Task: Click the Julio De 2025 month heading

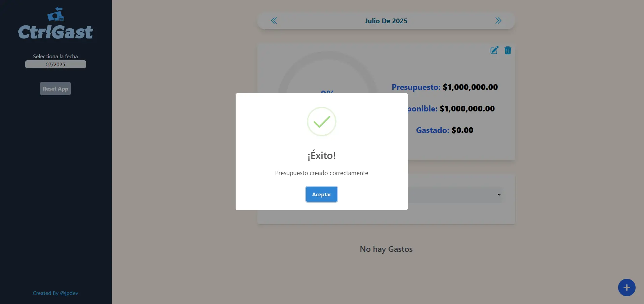Action: [x=386, y=21]
